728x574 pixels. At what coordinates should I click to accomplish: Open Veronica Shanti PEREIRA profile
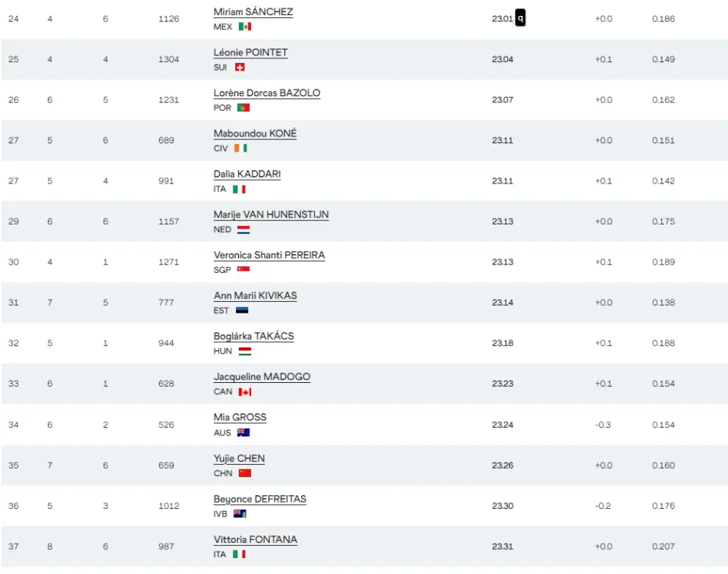click(x=268, y=256)
